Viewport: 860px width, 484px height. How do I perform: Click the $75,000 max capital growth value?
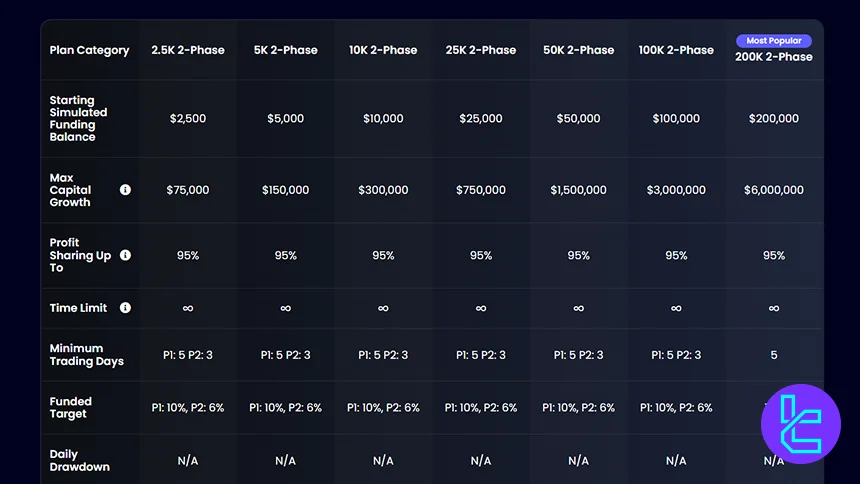click(x=188, y=190)
